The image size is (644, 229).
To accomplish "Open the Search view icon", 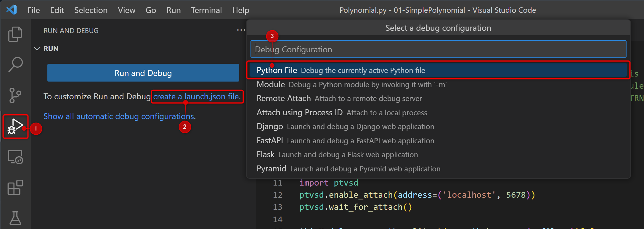I will 15,65.
